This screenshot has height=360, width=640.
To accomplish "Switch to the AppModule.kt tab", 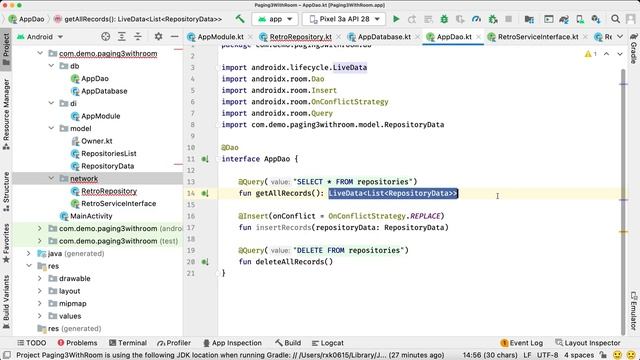I will pos(220,37).
